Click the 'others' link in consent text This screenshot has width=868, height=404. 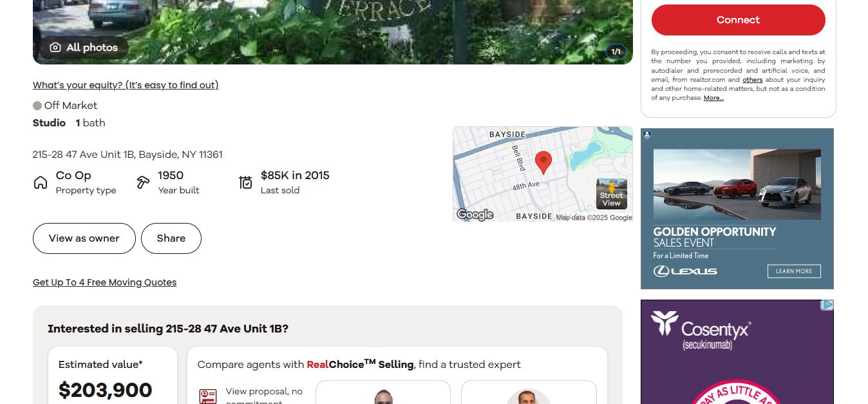(x=752, y=80)
